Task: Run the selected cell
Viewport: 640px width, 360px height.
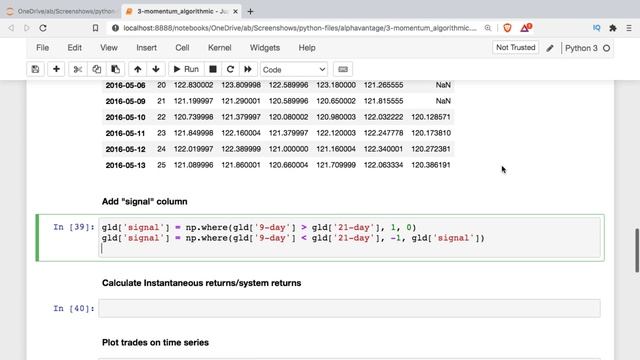Action: 186,69
